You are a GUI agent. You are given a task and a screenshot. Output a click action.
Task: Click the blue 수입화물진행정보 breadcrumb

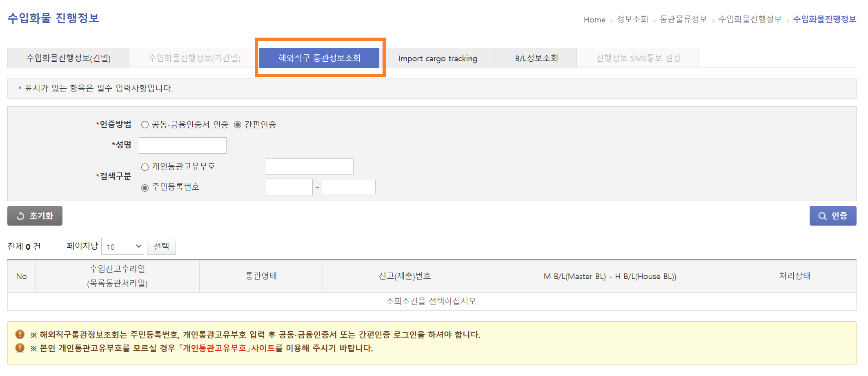coord(824,19)
